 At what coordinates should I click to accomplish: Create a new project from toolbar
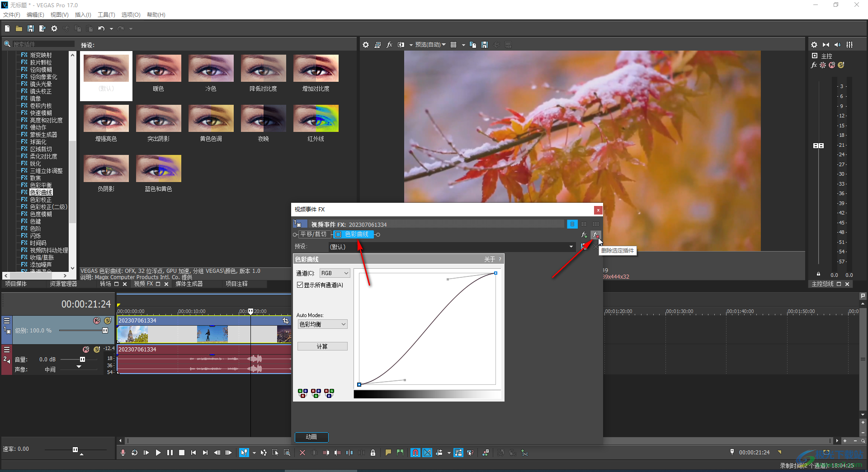coord(7,28)
